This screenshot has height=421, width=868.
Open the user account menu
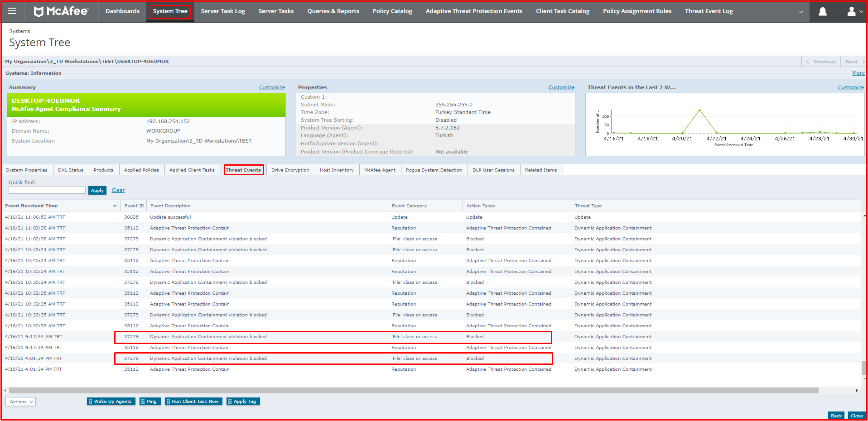(x=854, y=11)
